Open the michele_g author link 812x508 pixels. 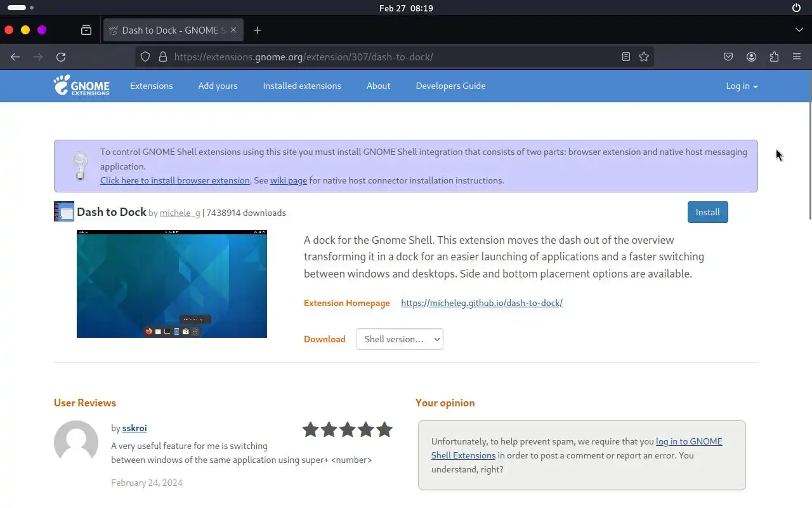tap(180, 213)
